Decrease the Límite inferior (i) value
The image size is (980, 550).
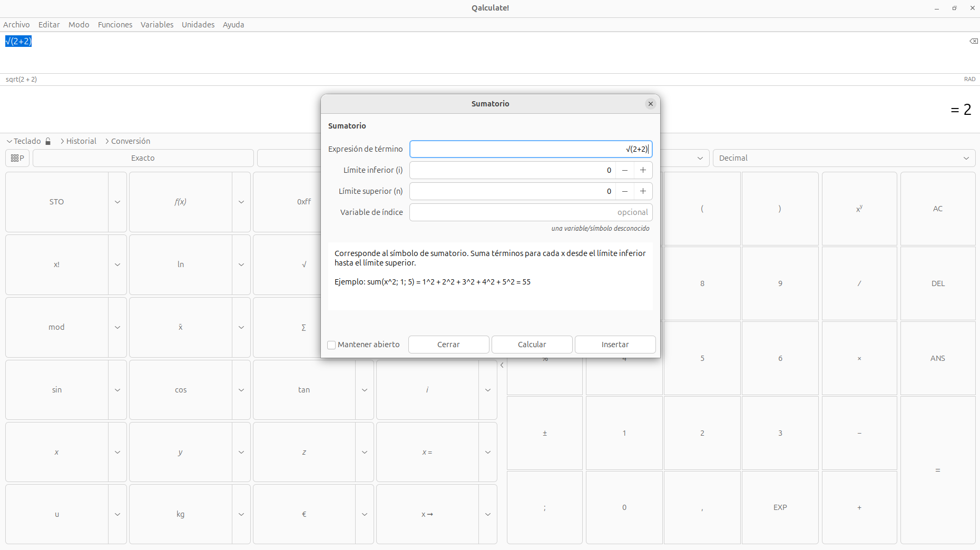click(x=624, y=170)
